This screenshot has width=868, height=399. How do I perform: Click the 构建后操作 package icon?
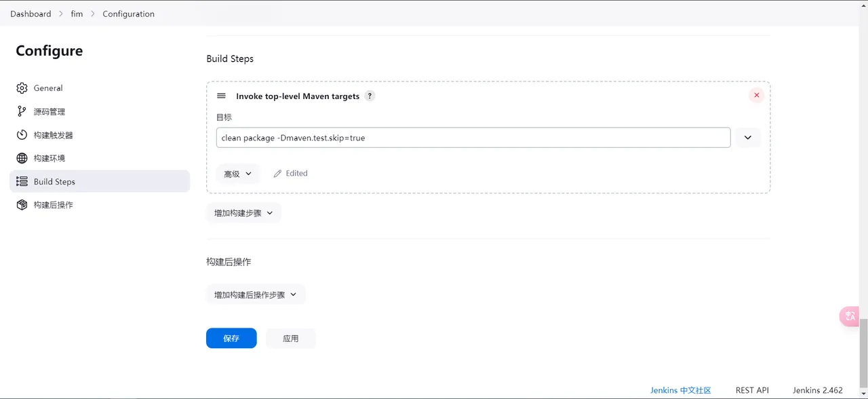(x=22, y=205)
